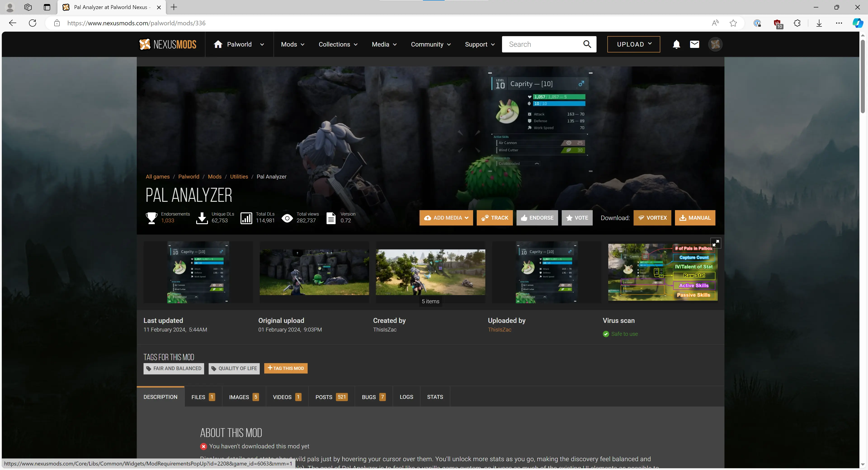Open the first Caprity stats thumbnail

198,272
